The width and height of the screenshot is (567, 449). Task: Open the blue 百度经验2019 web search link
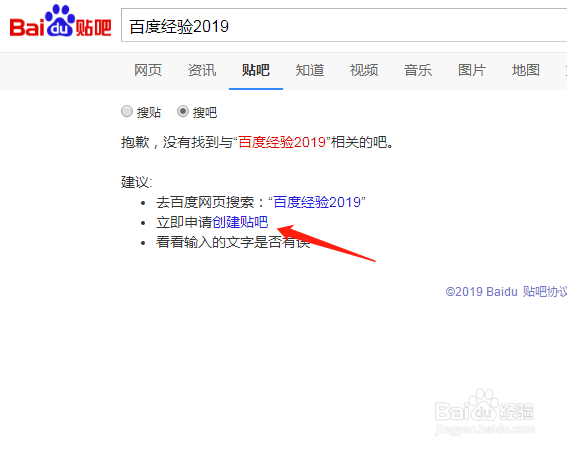[317, 202]
